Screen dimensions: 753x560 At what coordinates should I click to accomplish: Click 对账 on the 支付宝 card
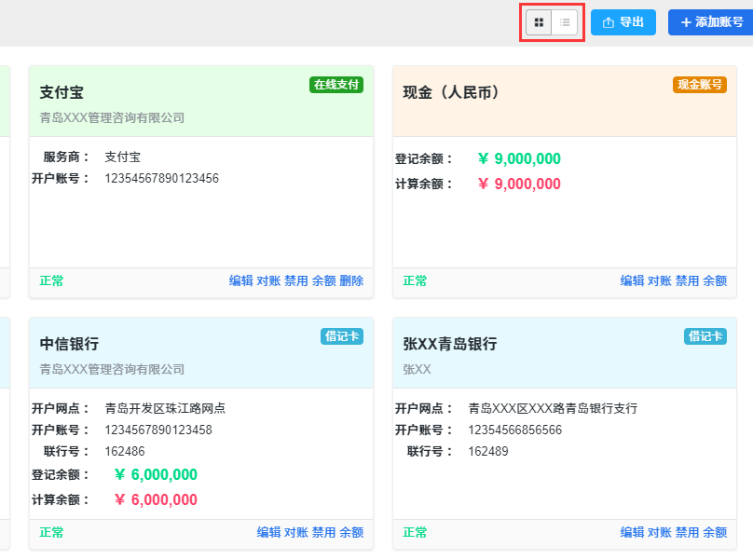pos(268,280)
